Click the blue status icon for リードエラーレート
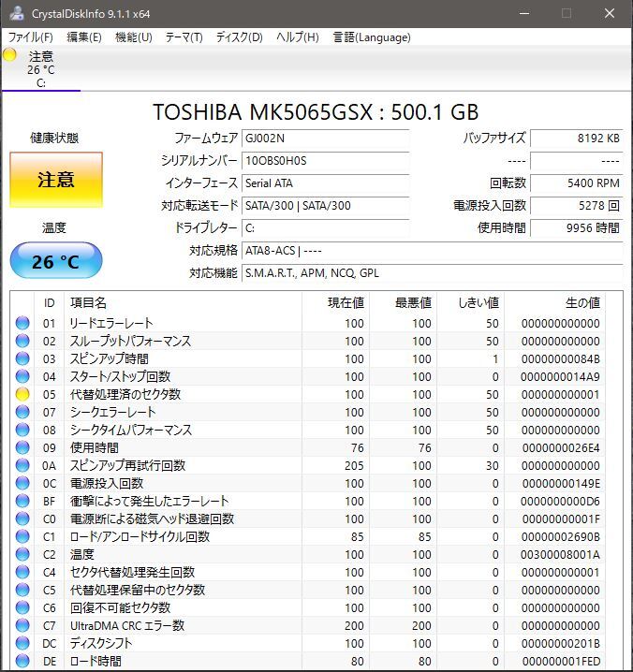Viewport: 633px width, 672px height. [22, 323]
